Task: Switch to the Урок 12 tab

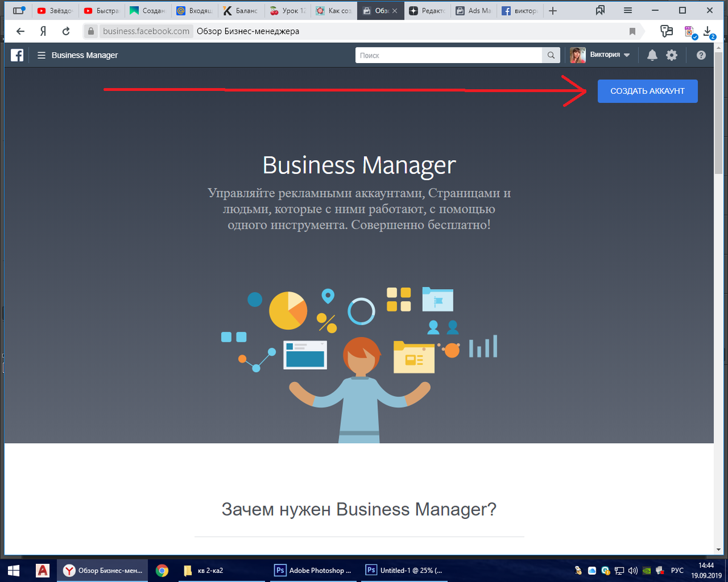Action: (288, 10)
